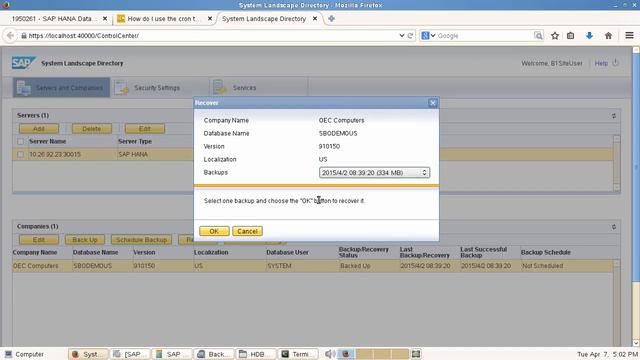Open the downloads arrow icon

[589, 36]
